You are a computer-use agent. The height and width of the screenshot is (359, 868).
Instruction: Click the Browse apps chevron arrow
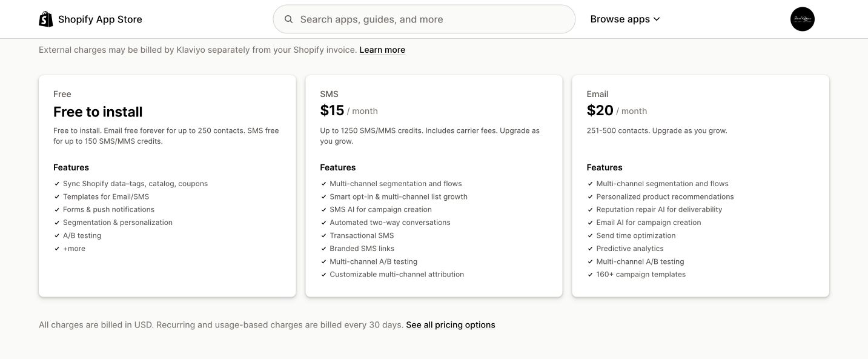click(x=657, y=19)
